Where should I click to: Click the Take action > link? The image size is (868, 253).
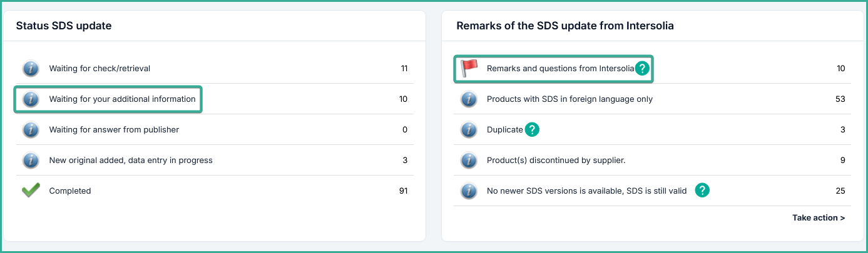tap(819, 218)
